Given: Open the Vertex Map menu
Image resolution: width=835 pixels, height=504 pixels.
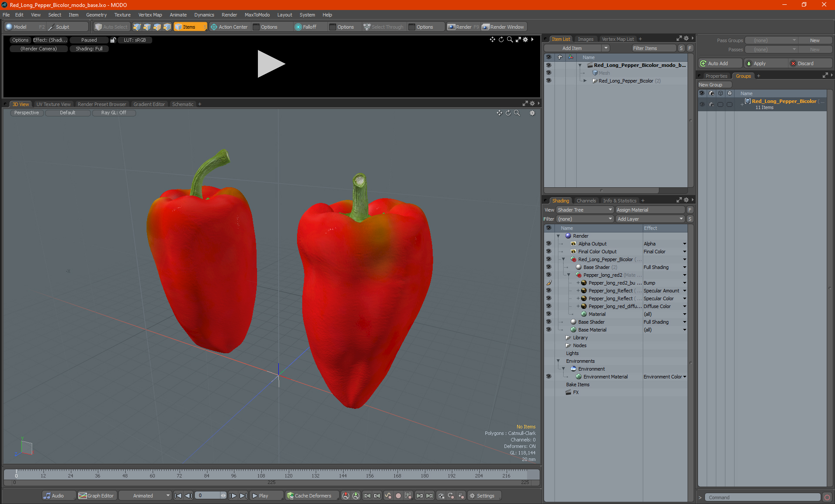Looking at the screenshot, I should [x=150, y=15].
